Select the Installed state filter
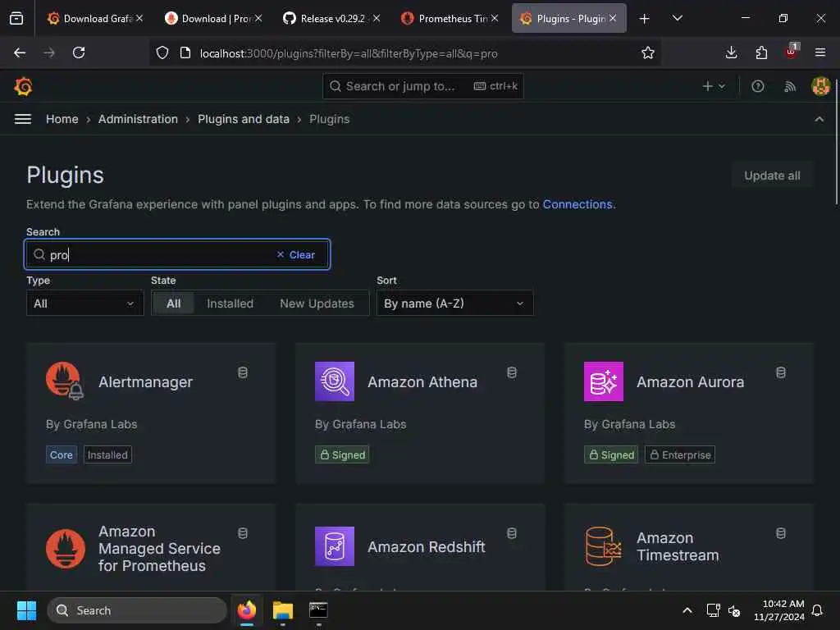Viewport: 840px width, 630px height. pyautogui.click(x=230, y=304)
